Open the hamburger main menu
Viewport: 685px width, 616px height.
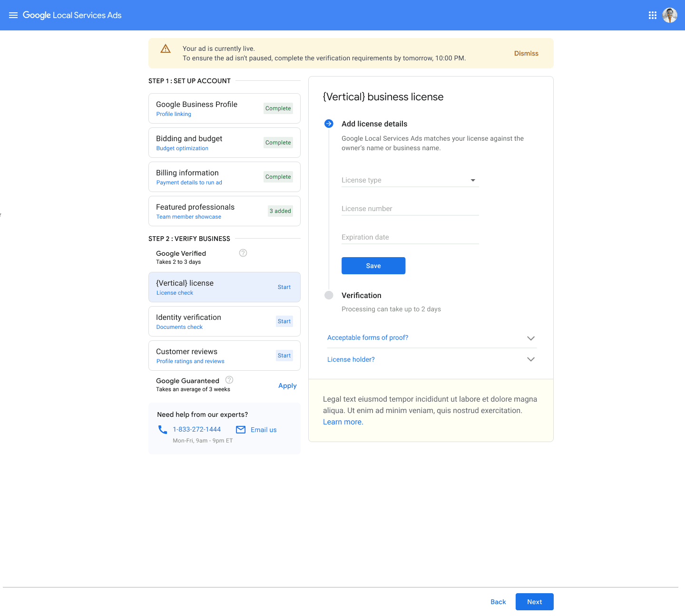click(x=13, y=15)
